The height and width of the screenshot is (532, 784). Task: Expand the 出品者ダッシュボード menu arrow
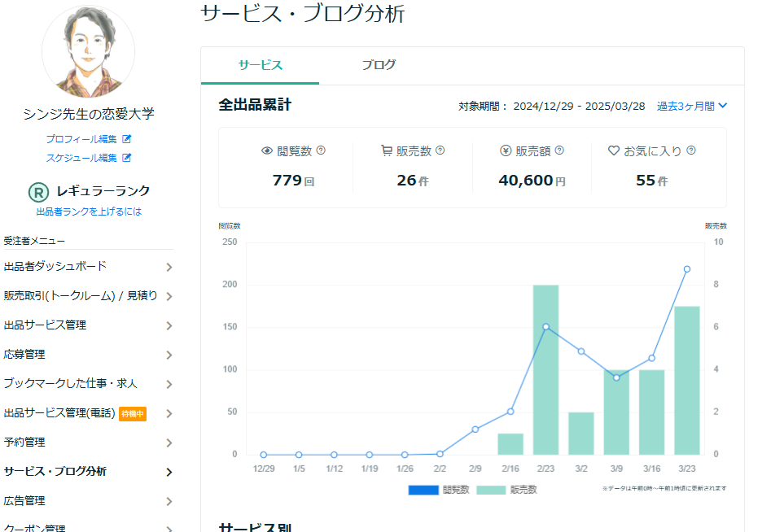pyautogui.click(x=169, y=267)
